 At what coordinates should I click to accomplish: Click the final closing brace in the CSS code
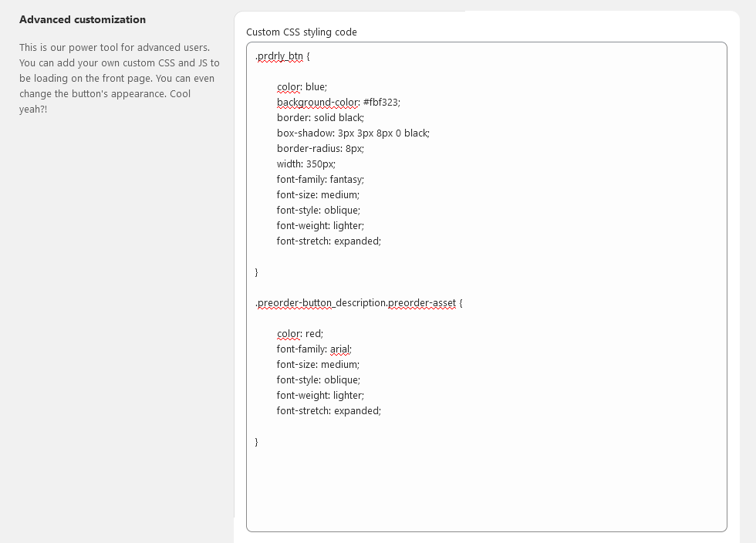point(257,442)
